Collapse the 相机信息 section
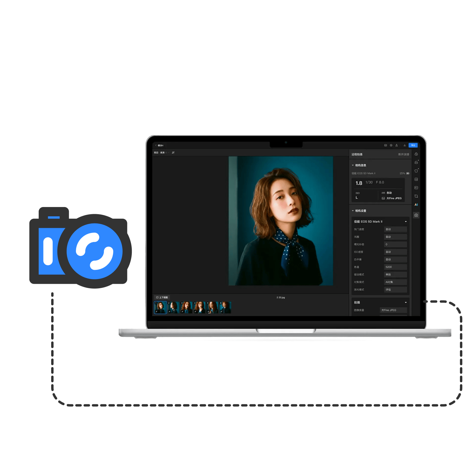 point(353,165)
